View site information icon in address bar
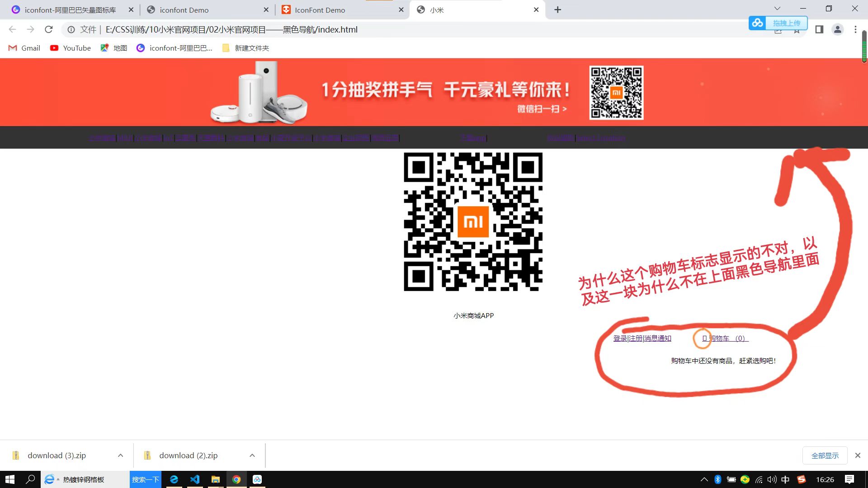 point(71,29)
